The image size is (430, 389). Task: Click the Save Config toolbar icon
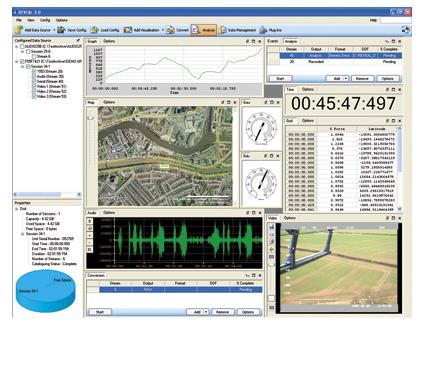[61, 30]
